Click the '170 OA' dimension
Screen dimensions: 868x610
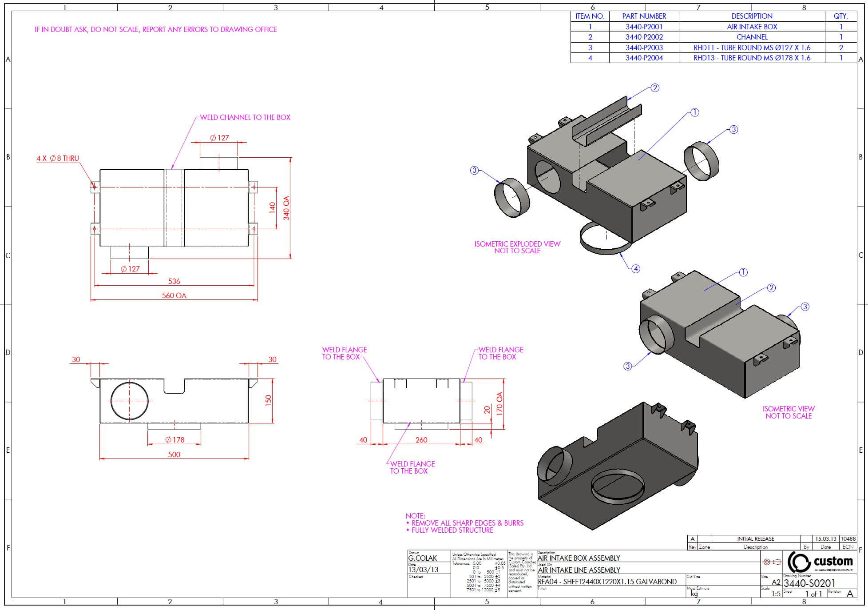click(499, 404)
